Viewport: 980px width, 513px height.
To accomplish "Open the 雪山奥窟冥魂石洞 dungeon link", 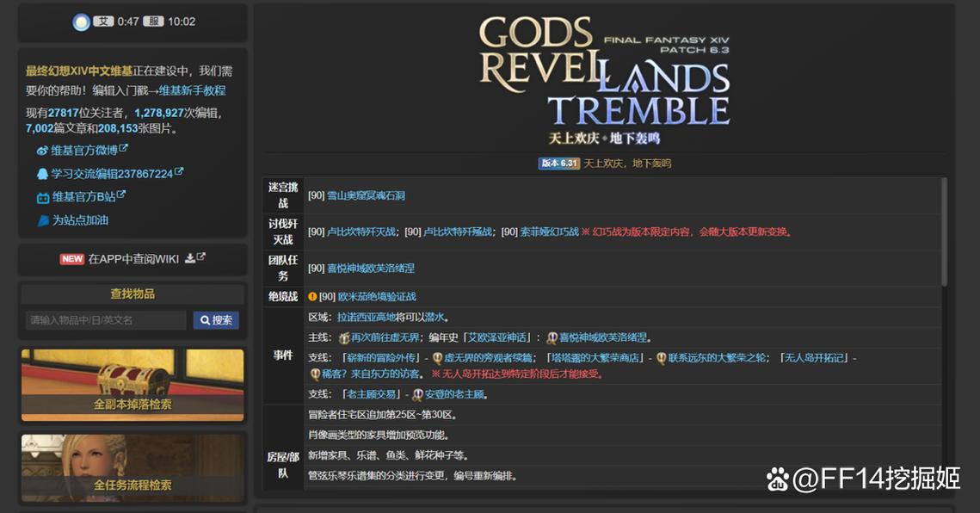I will tap(367, 195).
